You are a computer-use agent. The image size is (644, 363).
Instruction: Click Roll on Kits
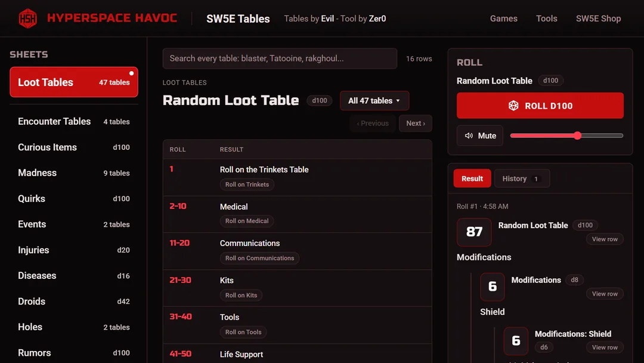pyautogui.click(x=241, y=295)
